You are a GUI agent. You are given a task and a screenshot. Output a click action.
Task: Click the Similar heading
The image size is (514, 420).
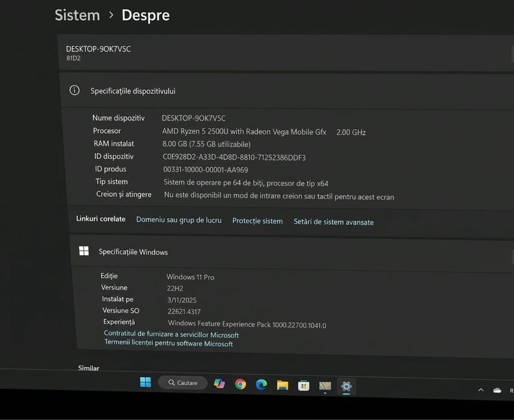point(89,368)
